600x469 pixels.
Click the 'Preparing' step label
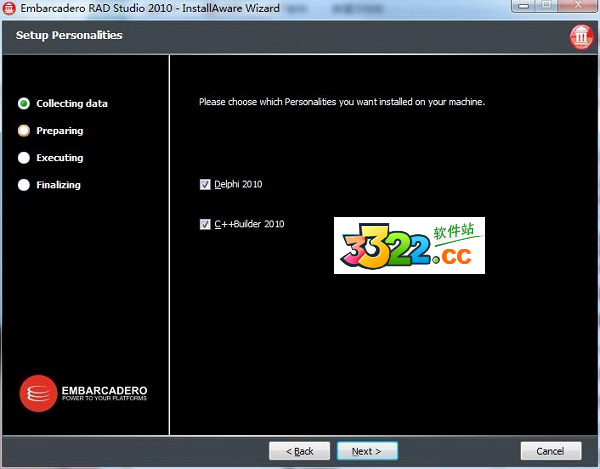tap(60, 131)
